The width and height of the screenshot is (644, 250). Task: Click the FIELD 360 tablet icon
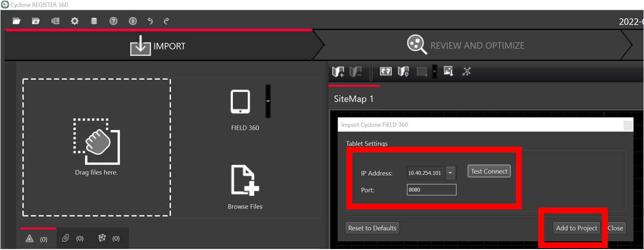coord(240,102)
